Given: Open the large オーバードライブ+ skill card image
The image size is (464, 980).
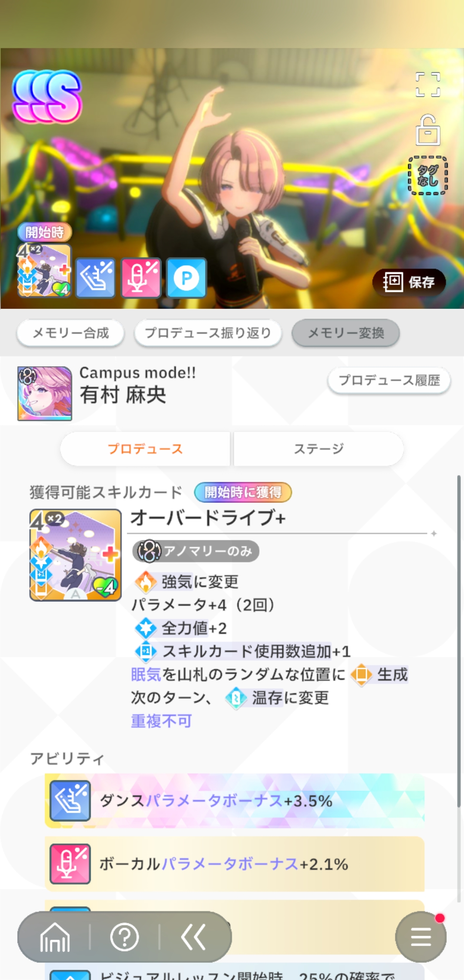Looking at the screenshot, I should pyautogui.click(x=76, y=555).
